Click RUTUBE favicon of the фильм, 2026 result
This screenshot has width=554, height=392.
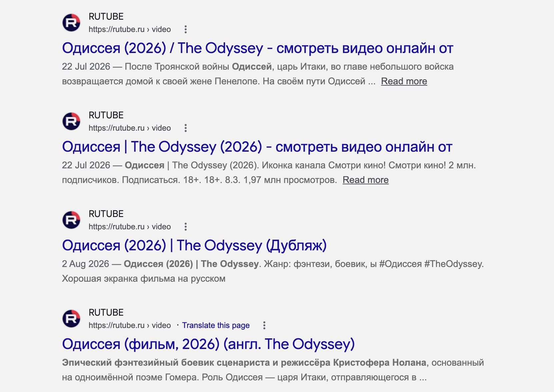coord(71,319)
